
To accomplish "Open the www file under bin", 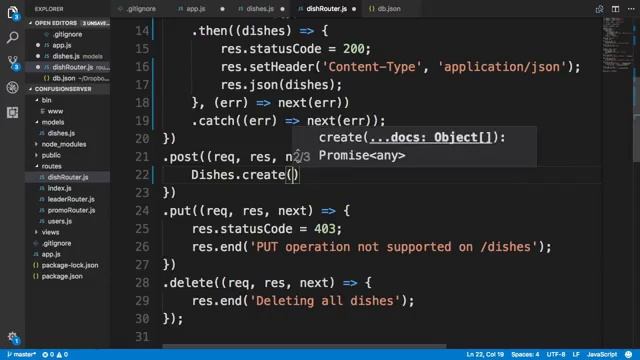I will (x=55, y=111).
